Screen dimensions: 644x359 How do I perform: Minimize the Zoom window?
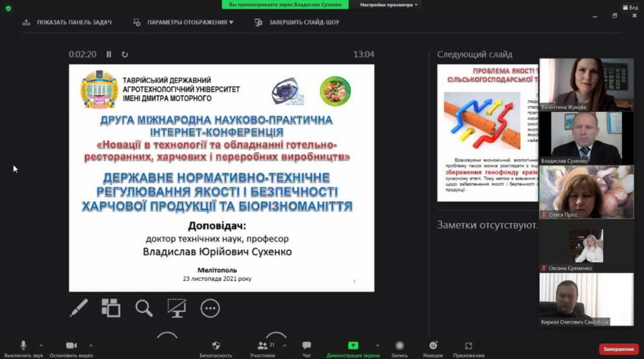pyautogui.click(x=595, y=16)
